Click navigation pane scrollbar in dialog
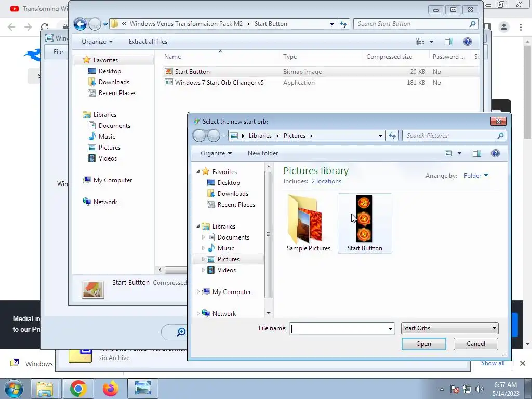Screen dimensions: 532x399 coord(269,234)
